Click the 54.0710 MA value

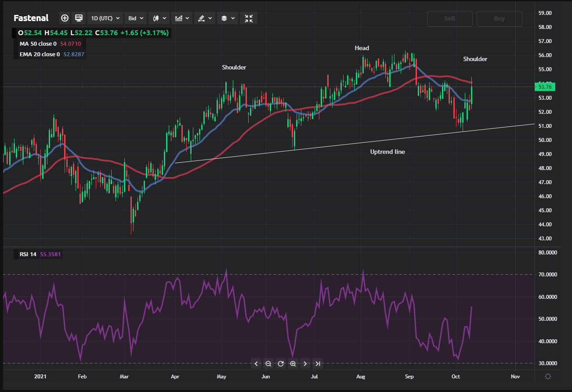pos(71,44)
